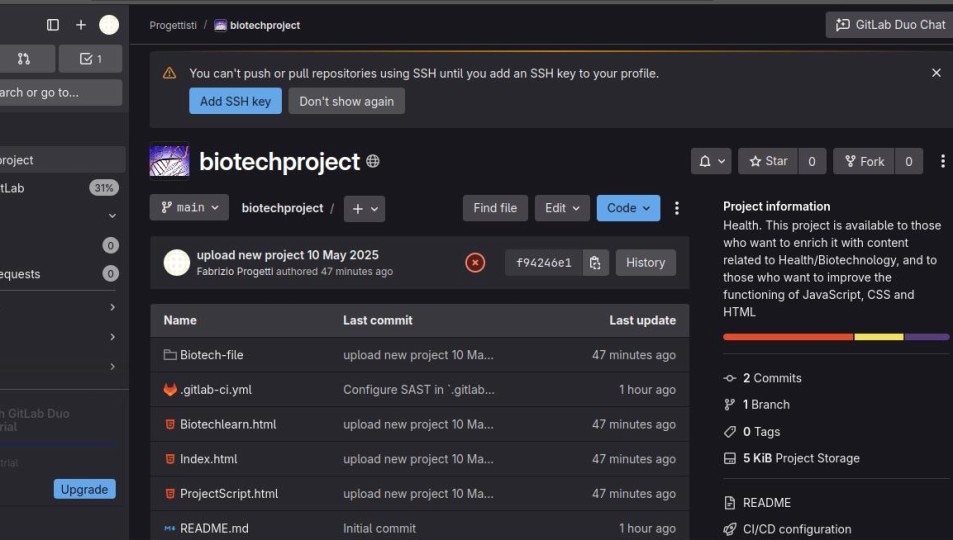The height and width of the screenshot is (540, 953).
Task: Dismiss the SSH key warning banner
Action: 936,73
